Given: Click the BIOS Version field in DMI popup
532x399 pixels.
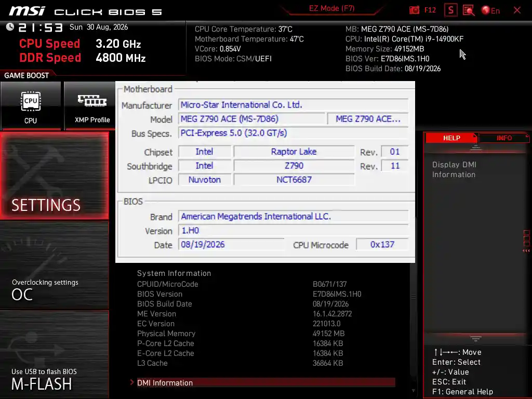Looking at the screenshot, I should [x=293, y=230].
